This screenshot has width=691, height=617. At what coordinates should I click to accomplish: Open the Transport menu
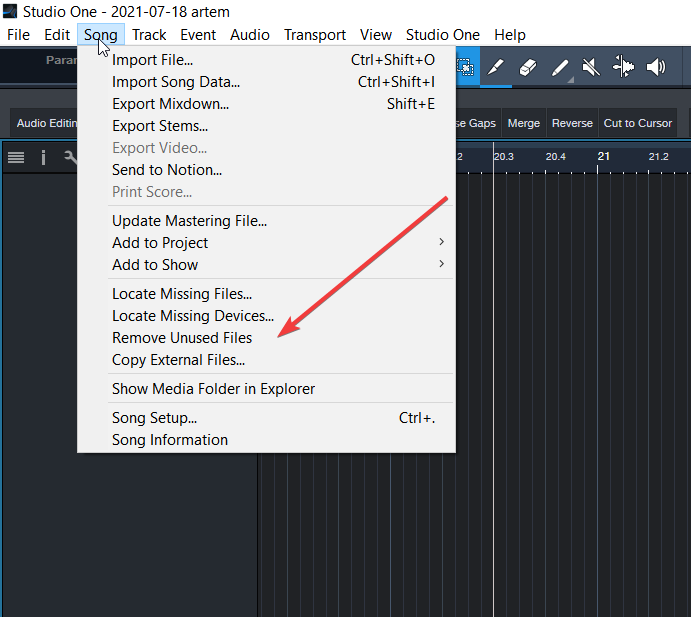point(315,35)
